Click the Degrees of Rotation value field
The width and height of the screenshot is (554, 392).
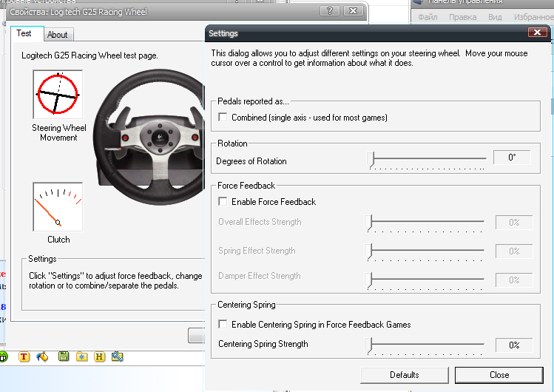[x=512, y=158]
